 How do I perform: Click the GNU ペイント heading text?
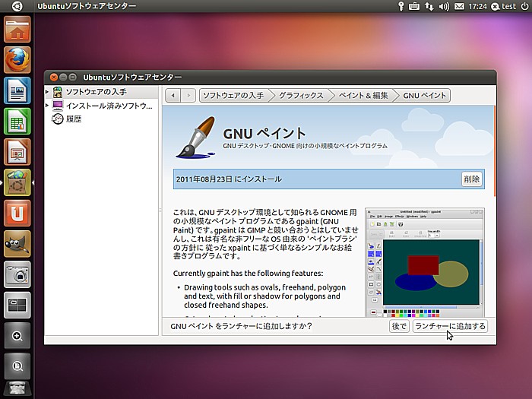[264, 133]
